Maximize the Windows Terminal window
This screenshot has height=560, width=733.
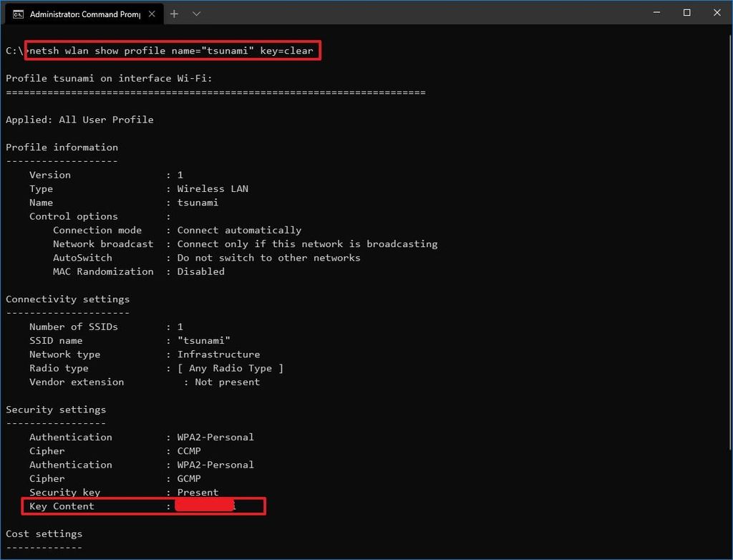coord(686,13)
